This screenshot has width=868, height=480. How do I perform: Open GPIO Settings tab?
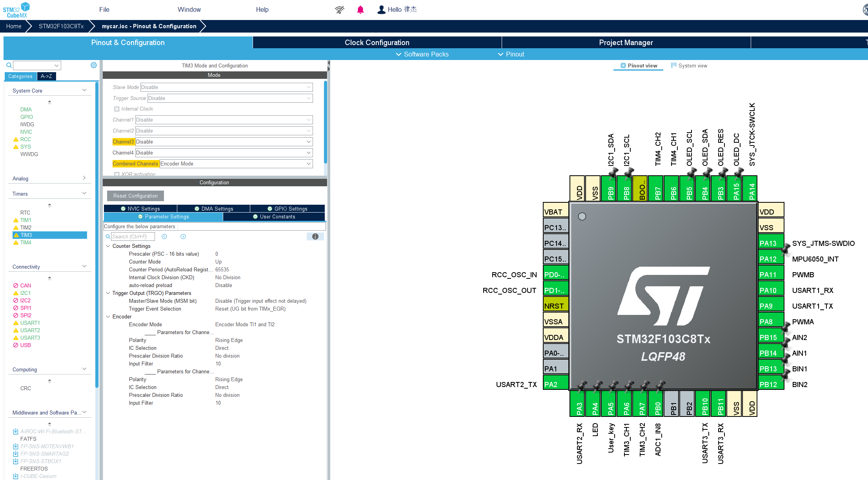click(x=288, y=209)
